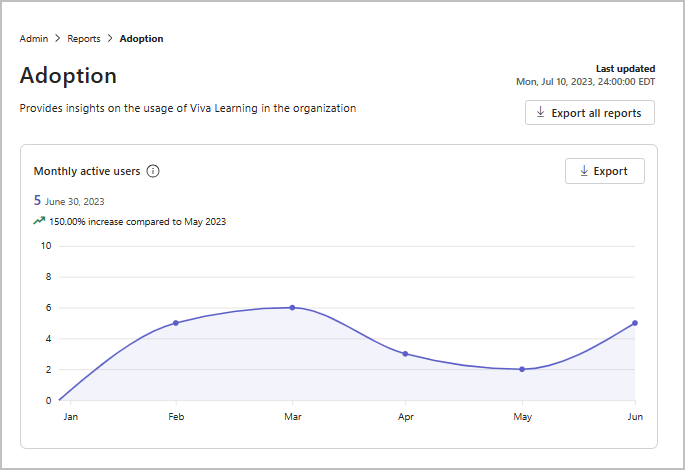Select the current Adoption breadcrumb item
This screenshot has height=470, width=685.
(x=141, y=39)
